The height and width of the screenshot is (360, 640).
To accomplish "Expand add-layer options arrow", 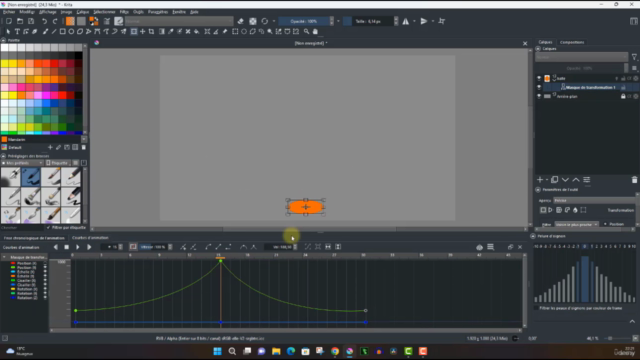I will [547, 180].
